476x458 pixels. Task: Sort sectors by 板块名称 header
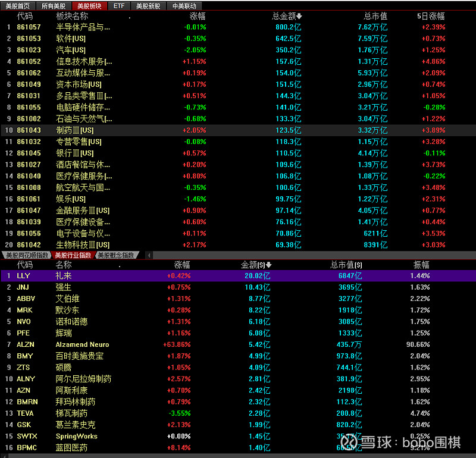[x=72, y=16]
